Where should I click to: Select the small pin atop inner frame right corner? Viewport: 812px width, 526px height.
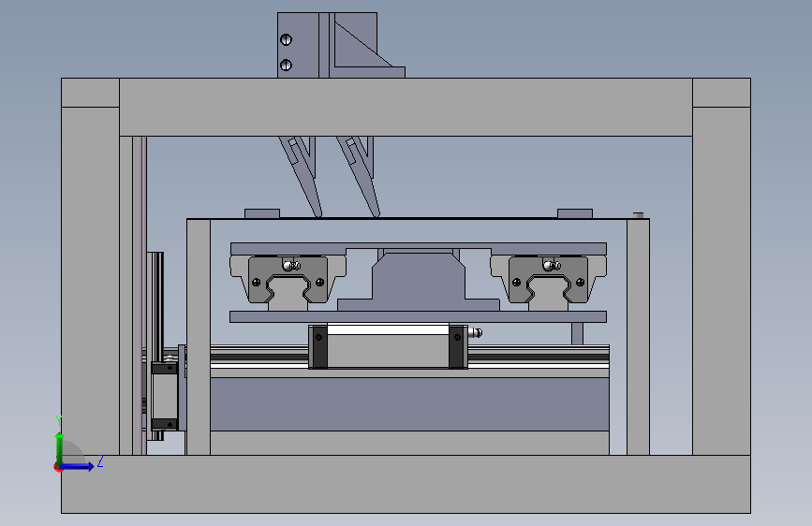click(x=639, y=215)
